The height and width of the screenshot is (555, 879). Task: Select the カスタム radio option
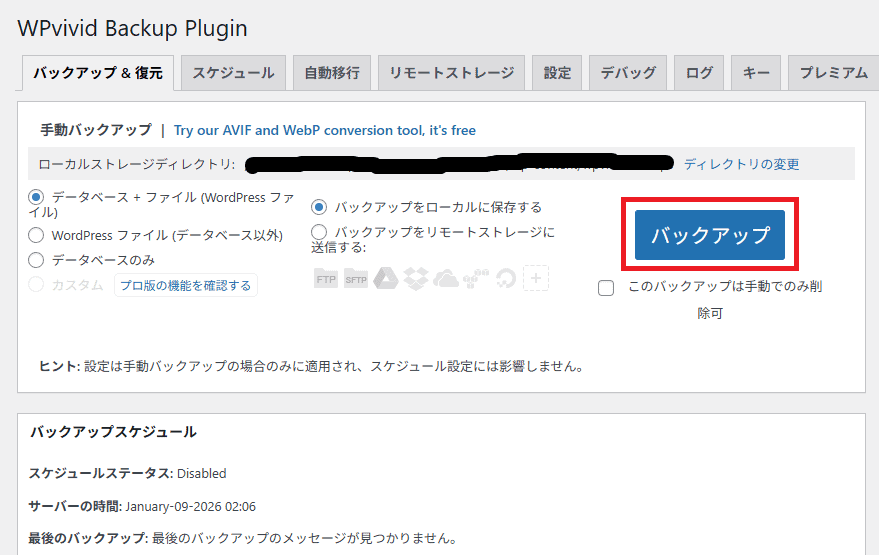[x=36, y=285]
